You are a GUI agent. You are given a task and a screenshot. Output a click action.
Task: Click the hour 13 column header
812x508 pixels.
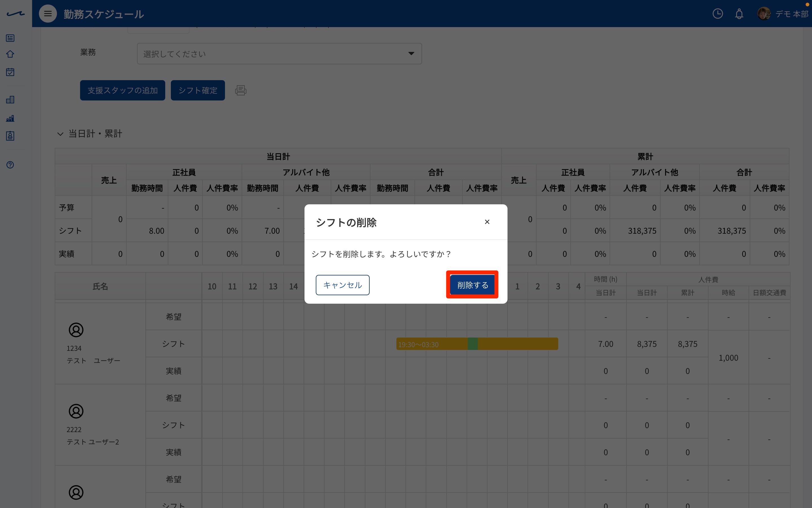click(273, 286)
